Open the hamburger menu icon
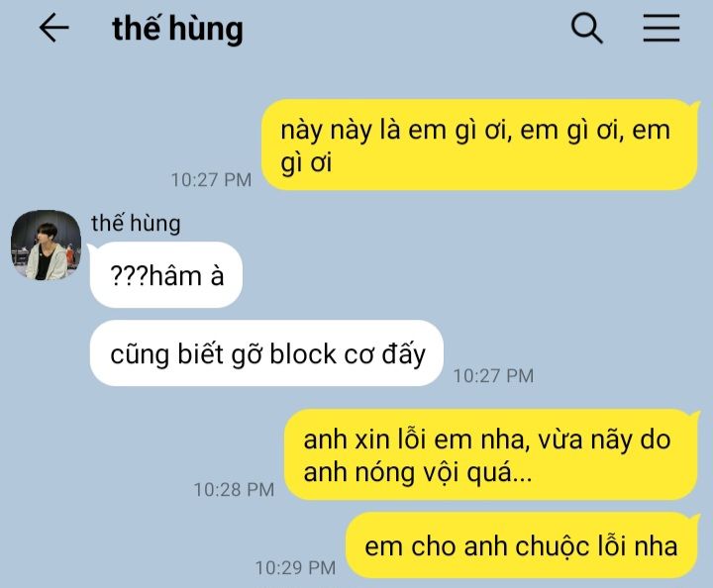 pos(662,28)
